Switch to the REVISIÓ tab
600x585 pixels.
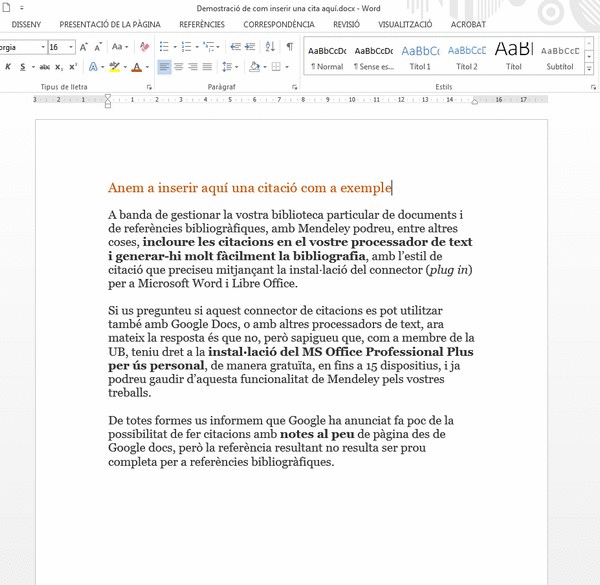(346, 24)
